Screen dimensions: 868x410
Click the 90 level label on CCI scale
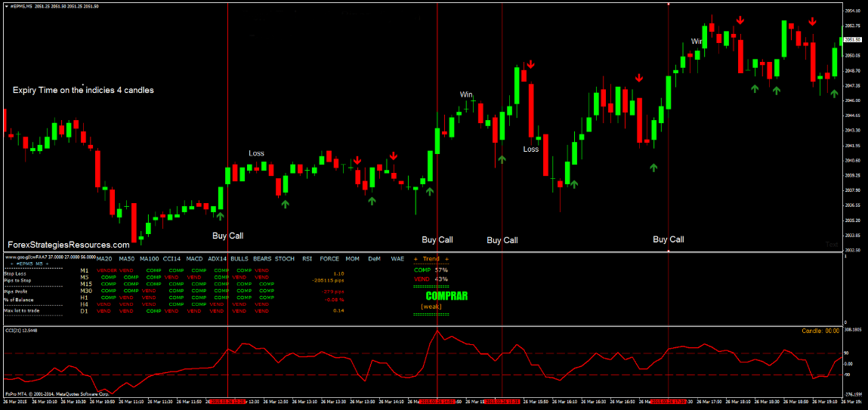(847, 352)
